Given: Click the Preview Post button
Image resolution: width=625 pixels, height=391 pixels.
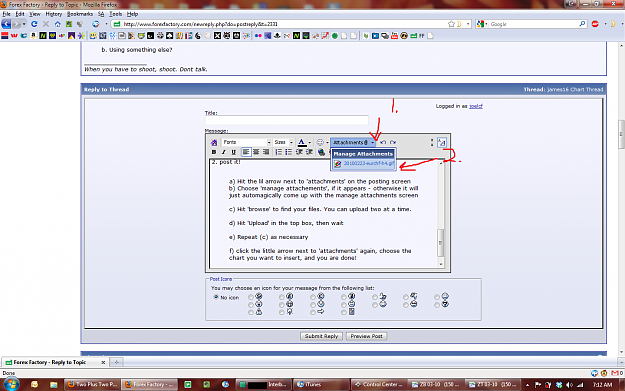Looking at the screenshot, I should 366,336.
